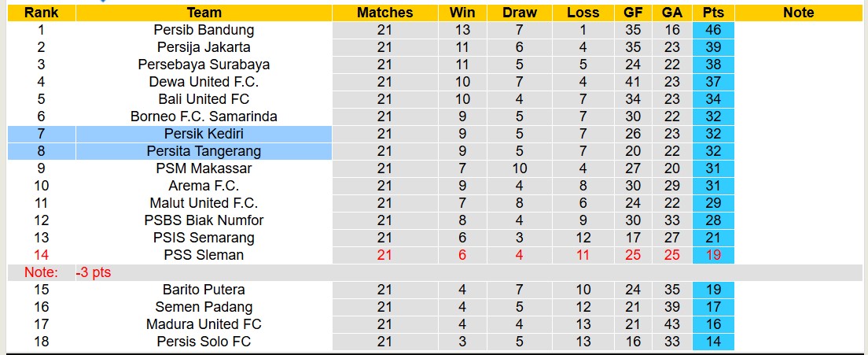Click the Draw column header
868x355 pixels.
tap(520, 13)
